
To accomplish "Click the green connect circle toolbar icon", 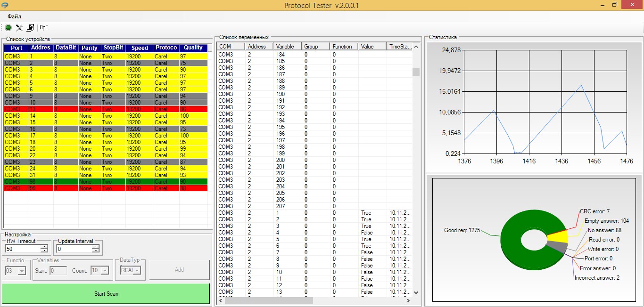I will click(x=8, y=28).
